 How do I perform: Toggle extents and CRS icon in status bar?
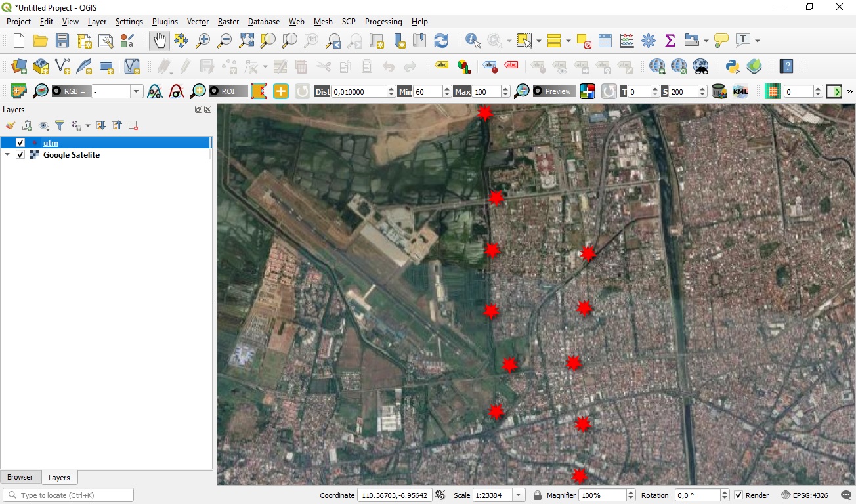(440, 495)
